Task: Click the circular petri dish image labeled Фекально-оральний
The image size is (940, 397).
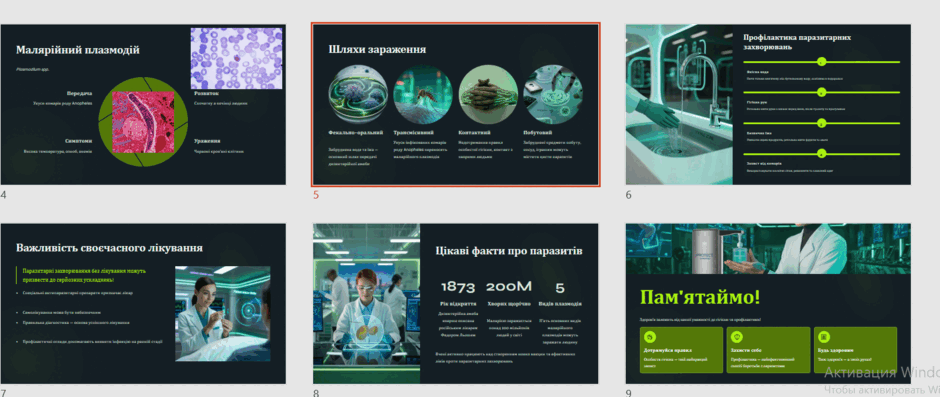Action: coord(358,95)
